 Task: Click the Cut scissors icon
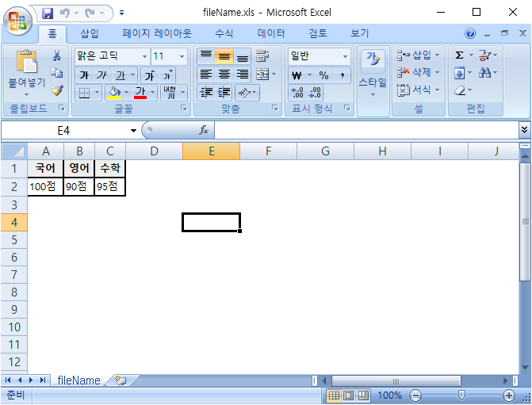tap(57, 55)
